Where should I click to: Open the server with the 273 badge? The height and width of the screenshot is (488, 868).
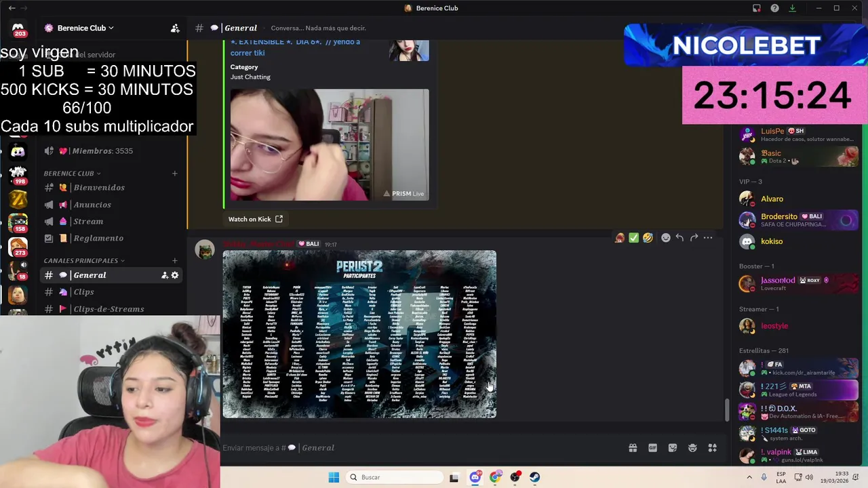pyautogui.click(x=18, y=247)
